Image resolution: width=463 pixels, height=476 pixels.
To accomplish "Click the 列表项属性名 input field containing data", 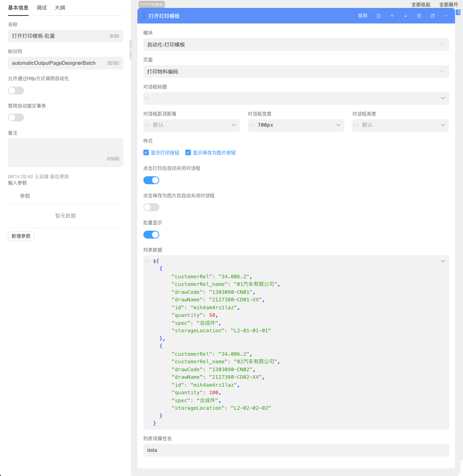I will [x=296, y=450].
